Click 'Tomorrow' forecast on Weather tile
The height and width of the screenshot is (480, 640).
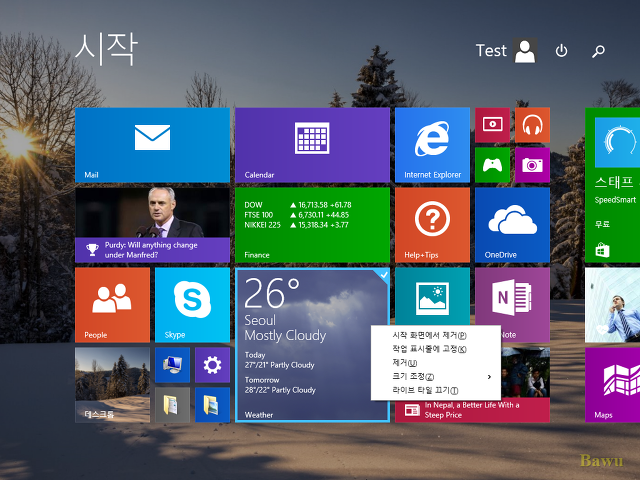262,380
